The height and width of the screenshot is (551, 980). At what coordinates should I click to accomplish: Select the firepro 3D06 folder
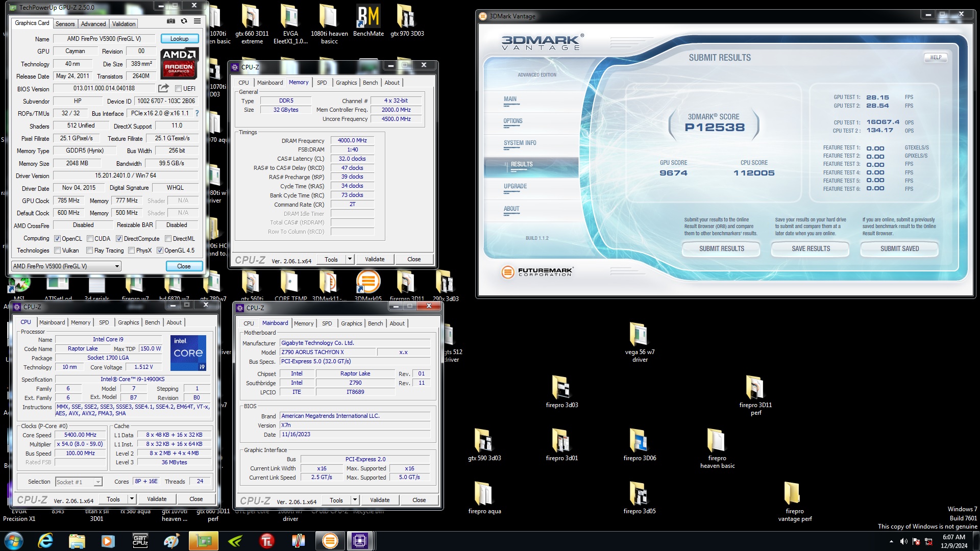click(640, 444)
